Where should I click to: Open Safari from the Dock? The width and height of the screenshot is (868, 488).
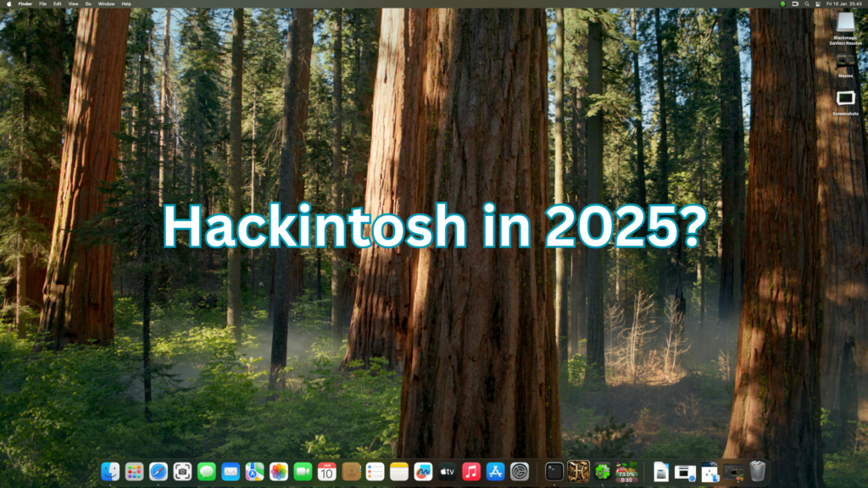(x=157, y=473)
